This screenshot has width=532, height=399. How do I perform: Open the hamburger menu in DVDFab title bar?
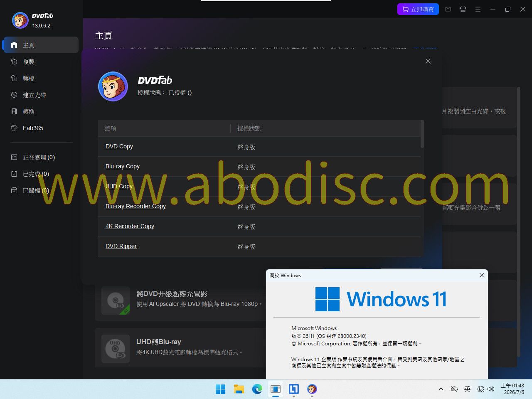click(x=478, y=9)
